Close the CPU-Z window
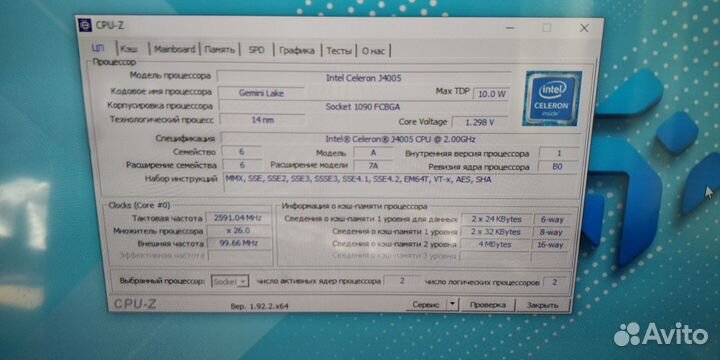The height and width of the screenshot is (360, 720). (x=584, y=28)
